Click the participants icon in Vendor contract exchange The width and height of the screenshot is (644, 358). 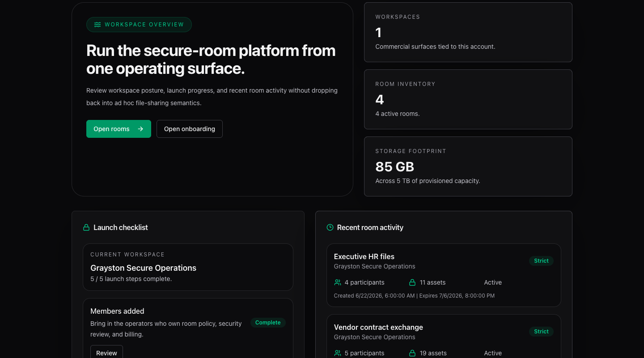(338, 353)
